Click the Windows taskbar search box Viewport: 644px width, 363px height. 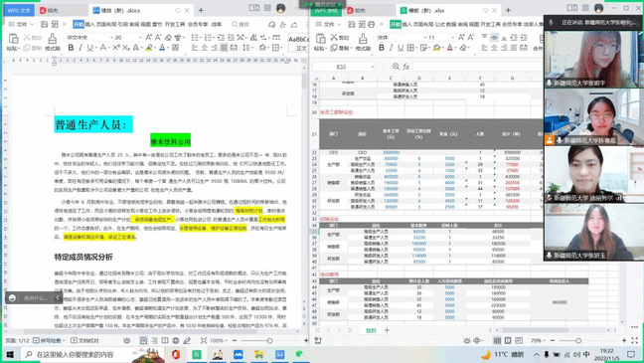[92, 354]
